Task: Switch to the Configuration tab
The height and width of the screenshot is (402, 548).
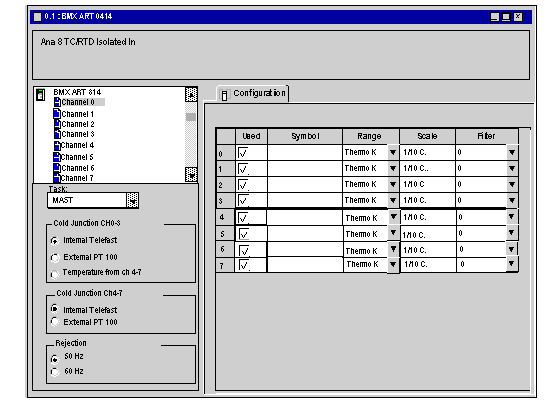Action: click(253, 93)
